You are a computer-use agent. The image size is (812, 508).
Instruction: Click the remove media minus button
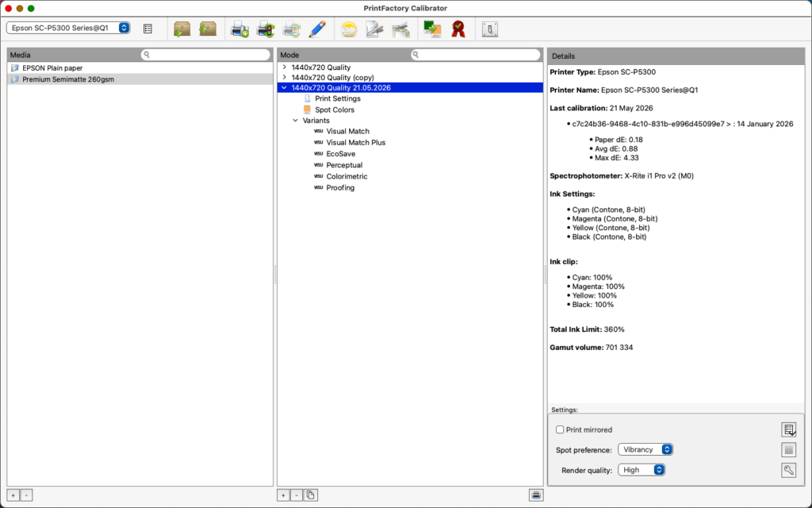(x=26, y=495)
